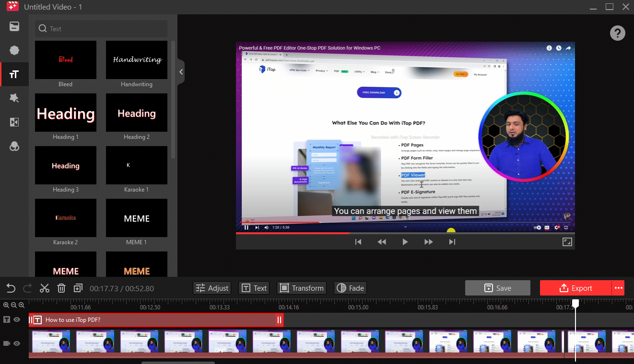Select the Heading 1 text preset
This screenshot has height=364, width=634.
point(66,114)
